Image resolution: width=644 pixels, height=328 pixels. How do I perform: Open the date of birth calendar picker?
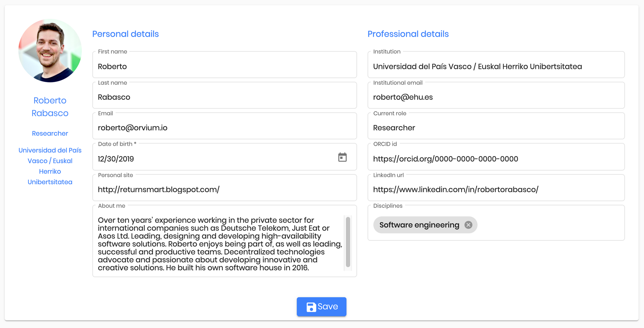(342, 157)
